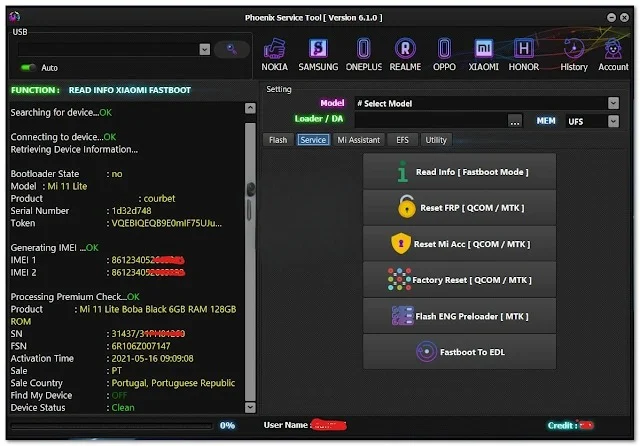Click Sale Country Portugal value
640x446 pixels.
pyautogui.click(x=173, y=383)
